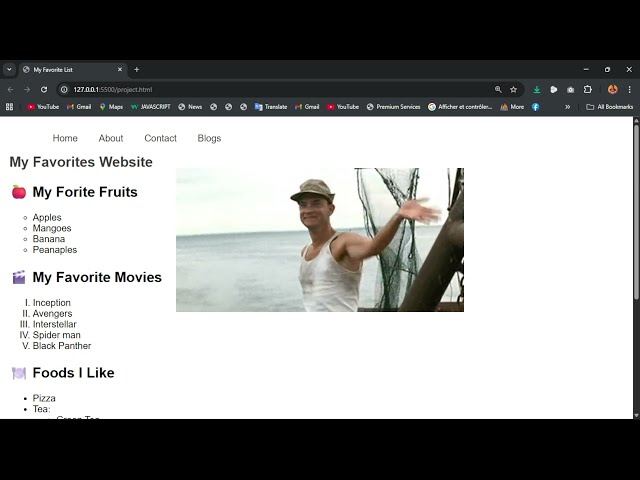
Task: Click the Avengers list item
Action: pyautogui.click(x=52, y=313)
